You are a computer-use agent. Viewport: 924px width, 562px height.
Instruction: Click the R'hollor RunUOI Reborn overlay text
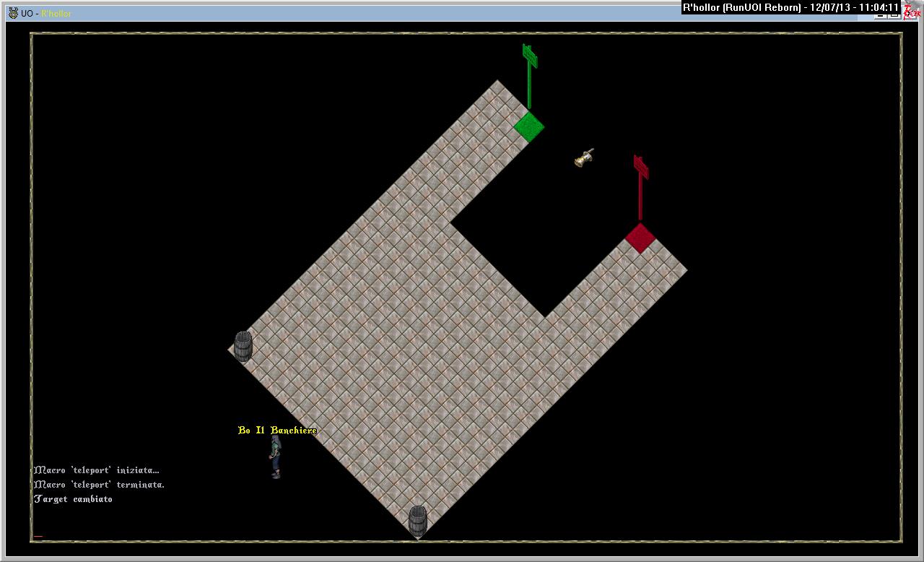coord(791,8)
